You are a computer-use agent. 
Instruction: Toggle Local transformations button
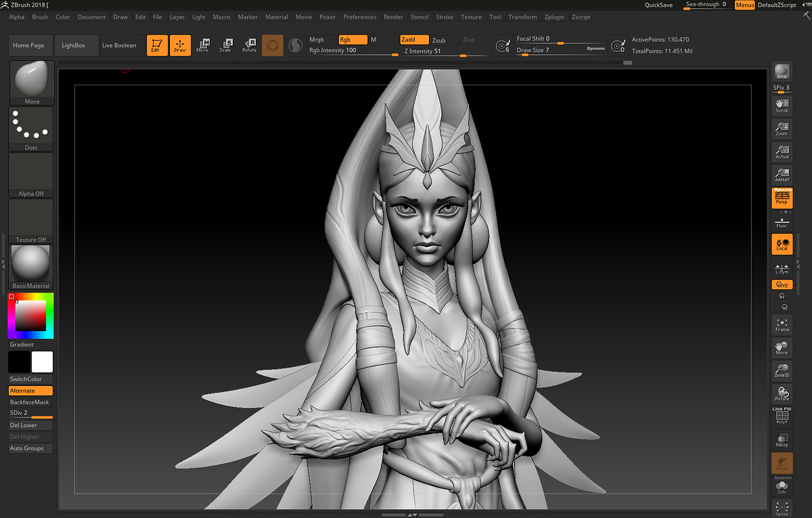coord(782,244)
